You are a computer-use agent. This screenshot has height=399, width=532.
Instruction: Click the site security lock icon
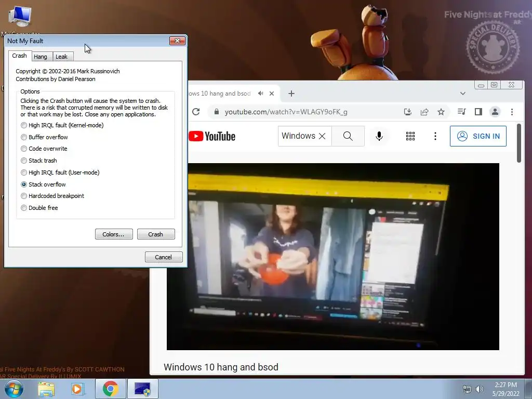click(217, 112)
